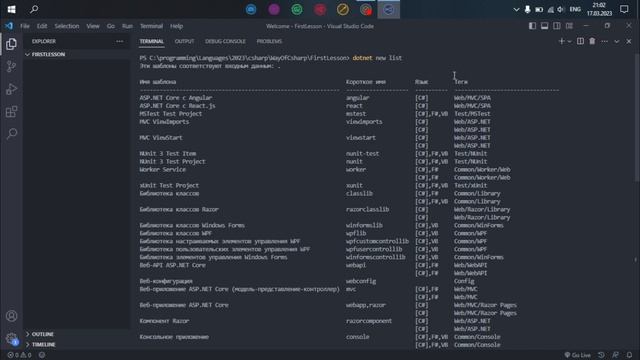Open the Selection menu
This screenshot has height=360, width=640.
[x=67, y=26]
